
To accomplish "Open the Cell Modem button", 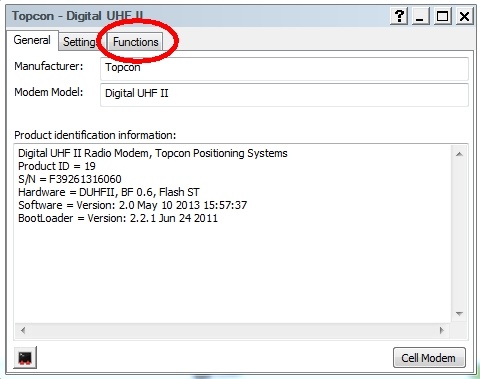I will 429,358.
